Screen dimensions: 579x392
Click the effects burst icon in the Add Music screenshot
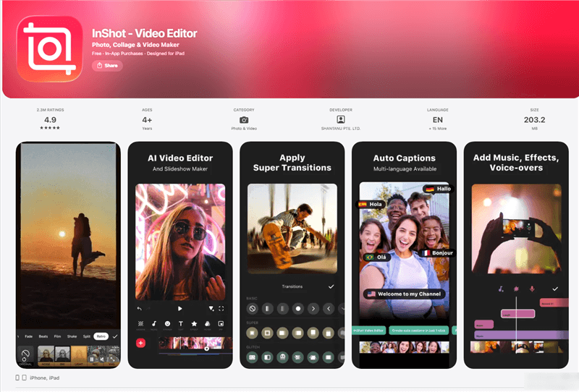coord(516,289)
